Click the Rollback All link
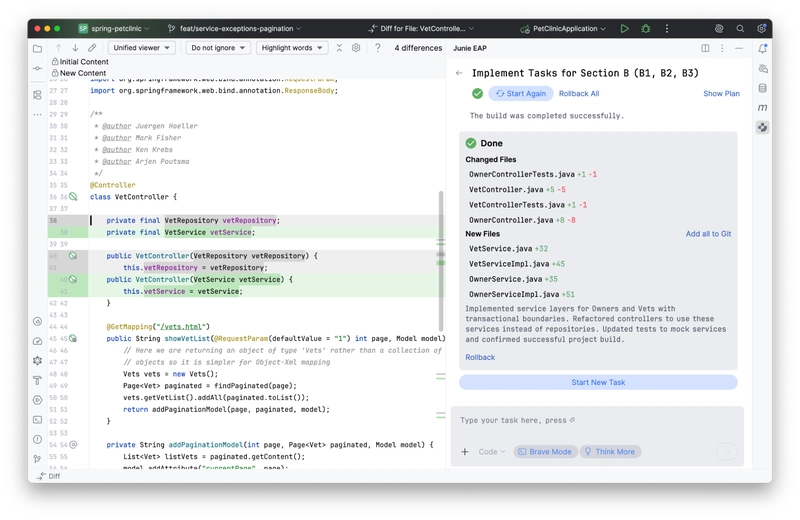This screenshot has width=800, height=520. (x=579, y=93)
